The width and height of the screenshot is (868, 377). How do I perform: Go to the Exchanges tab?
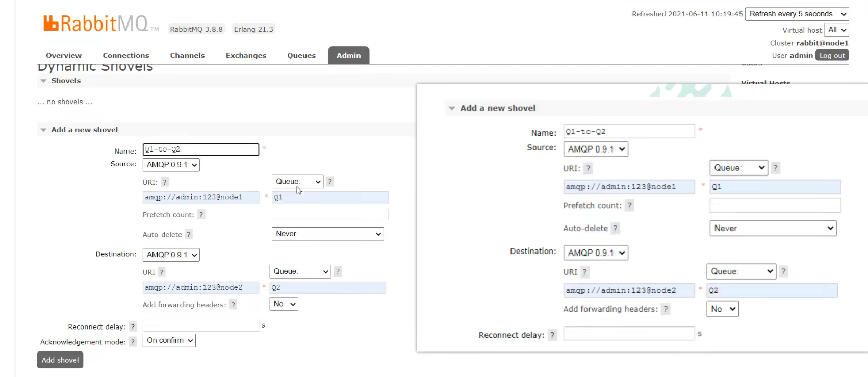246,55
